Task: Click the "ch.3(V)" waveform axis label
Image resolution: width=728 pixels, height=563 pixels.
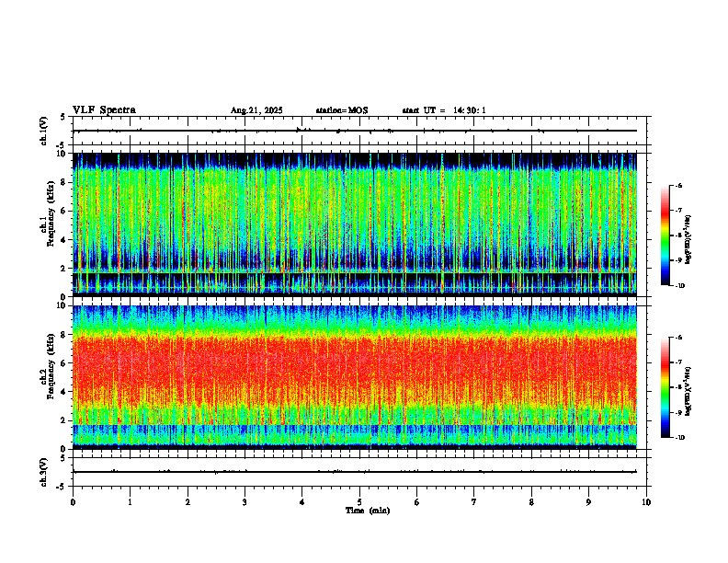Action: coord(43,472)
